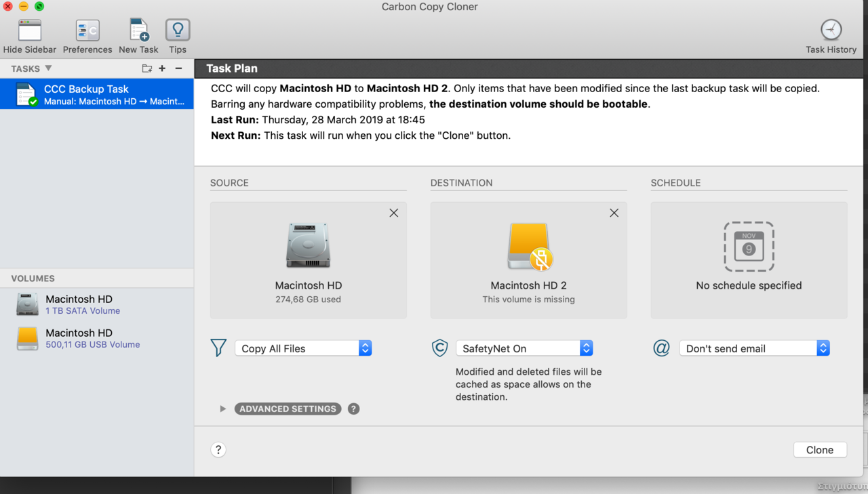Click the SCHEDULE section label
The height and width of the screenshot is (494, 868).
point(675,183)
